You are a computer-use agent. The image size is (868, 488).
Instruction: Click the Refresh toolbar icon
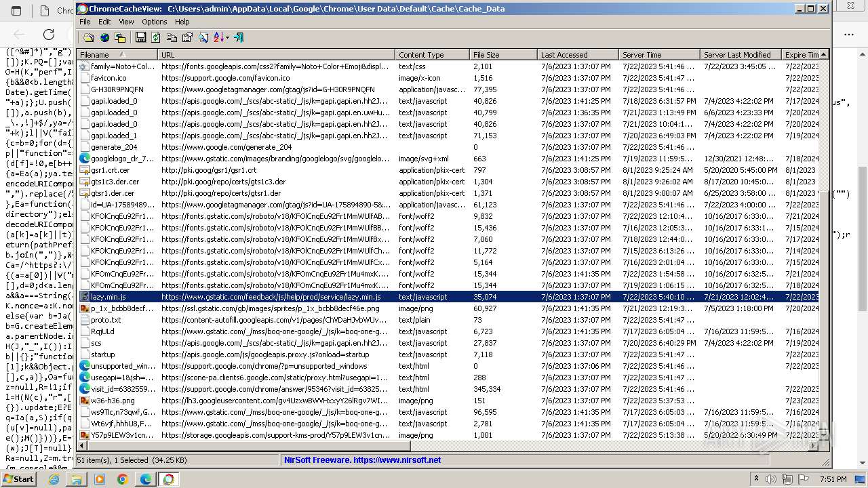(156, 38)
